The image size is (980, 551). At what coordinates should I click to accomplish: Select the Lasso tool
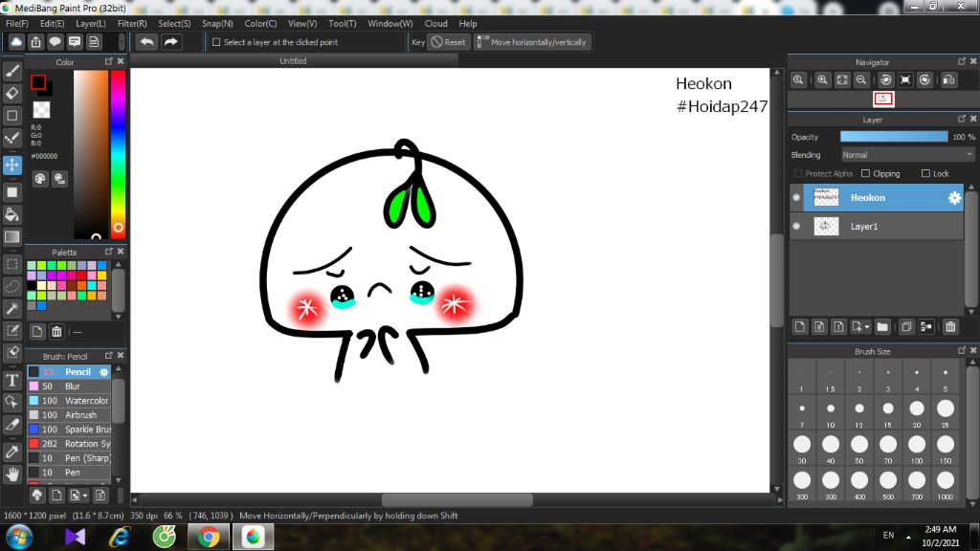11,286
